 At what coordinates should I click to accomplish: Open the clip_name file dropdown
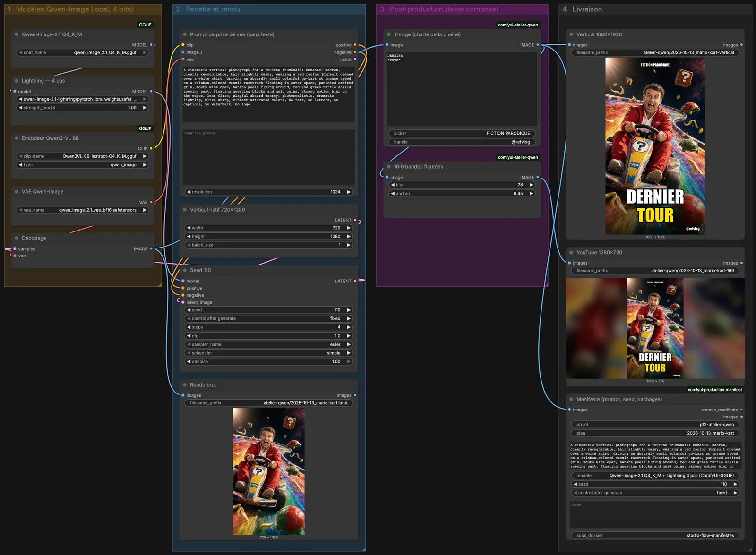point(83,156)
